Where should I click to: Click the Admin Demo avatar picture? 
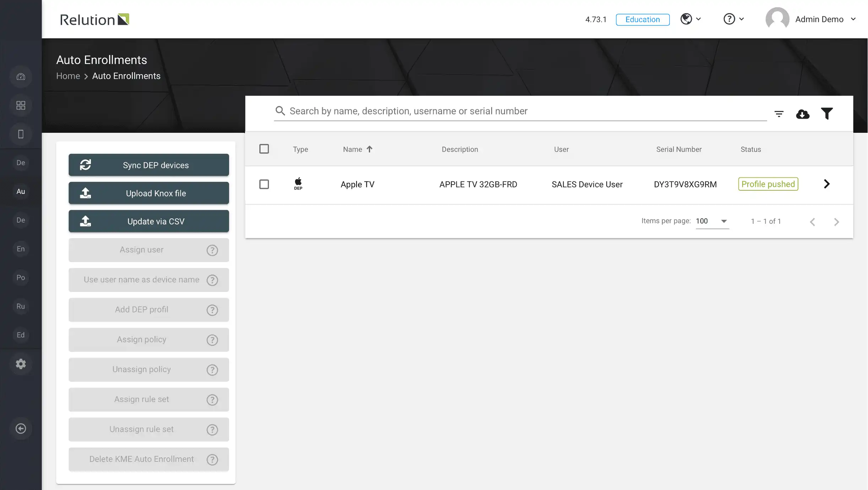777,19
